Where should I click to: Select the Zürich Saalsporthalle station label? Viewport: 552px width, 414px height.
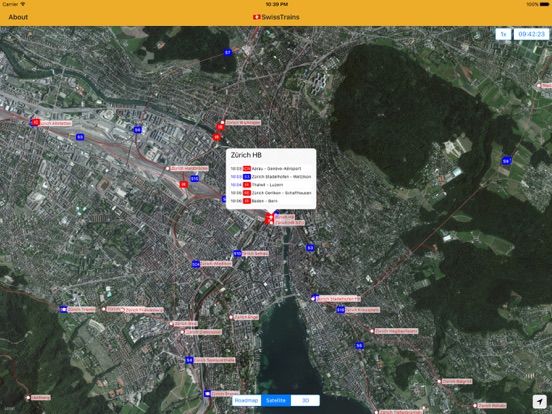point(214,360)
